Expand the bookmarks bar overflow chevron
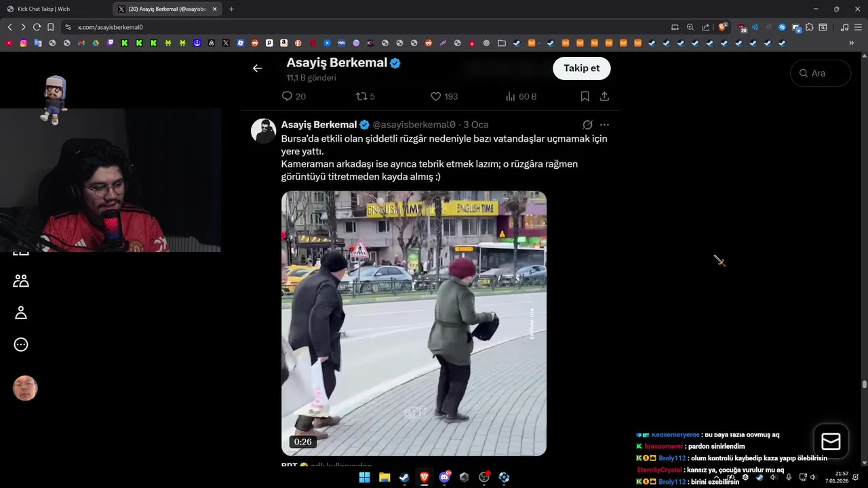Viewport: 868px width, 488px height. pyautogui.click(x=852, y=43)
